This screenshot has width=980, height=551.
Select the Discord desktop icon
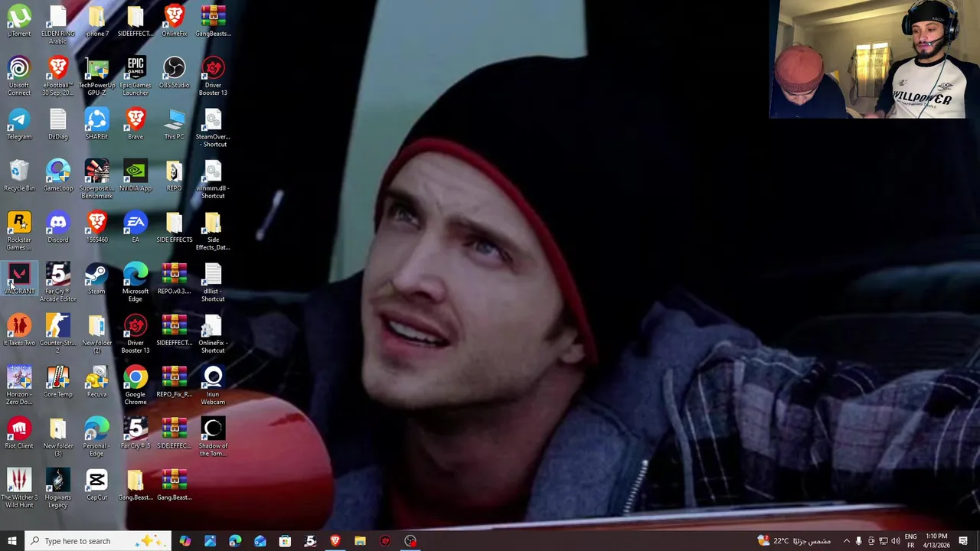[58, 227]
